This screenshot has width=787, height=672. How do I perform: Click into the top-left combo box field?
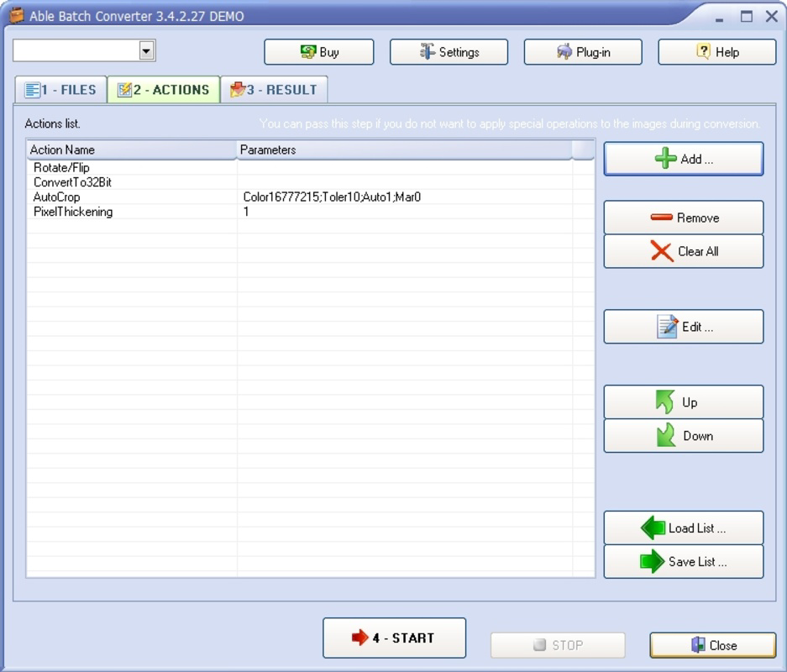[76, 50]
